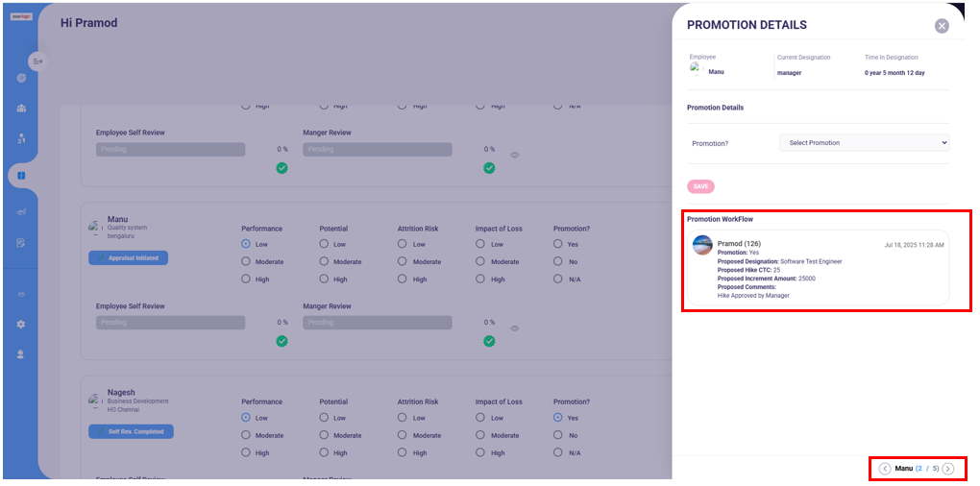This screenshot has height=486, width=980.
Task: Select Low Impact of Loss for Manu
Action: click(x=480, y=244)
